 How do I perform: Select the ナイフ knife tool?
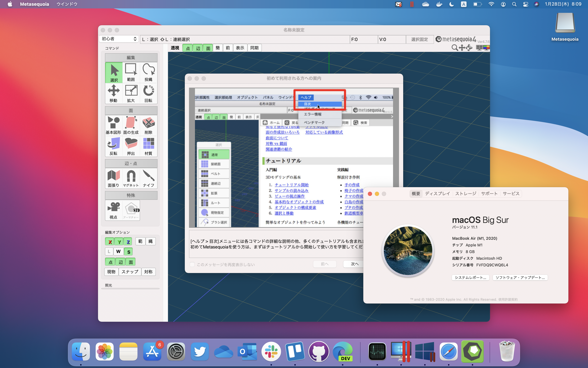click(x=148, y=178)
